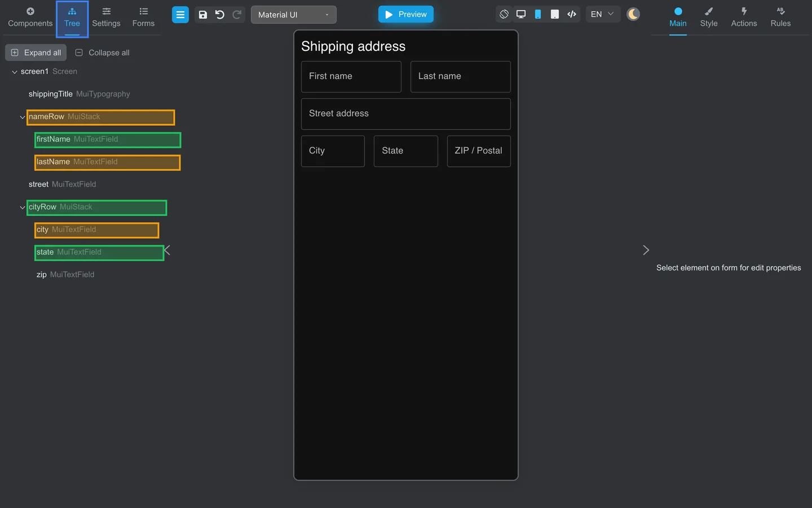
Task: Switch to the Tree tab
Action: click(x=72, y=17)
